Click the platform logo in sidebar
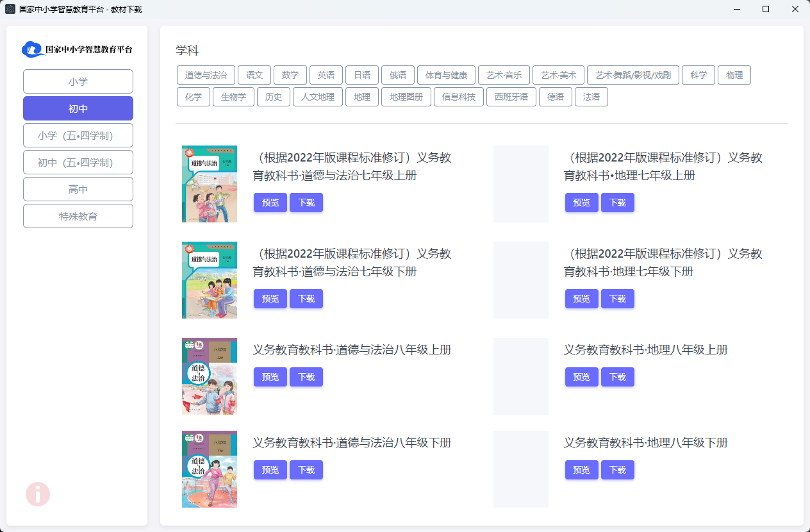The width and height of the screenshot is (810, 532). click(x=78, y=49)
